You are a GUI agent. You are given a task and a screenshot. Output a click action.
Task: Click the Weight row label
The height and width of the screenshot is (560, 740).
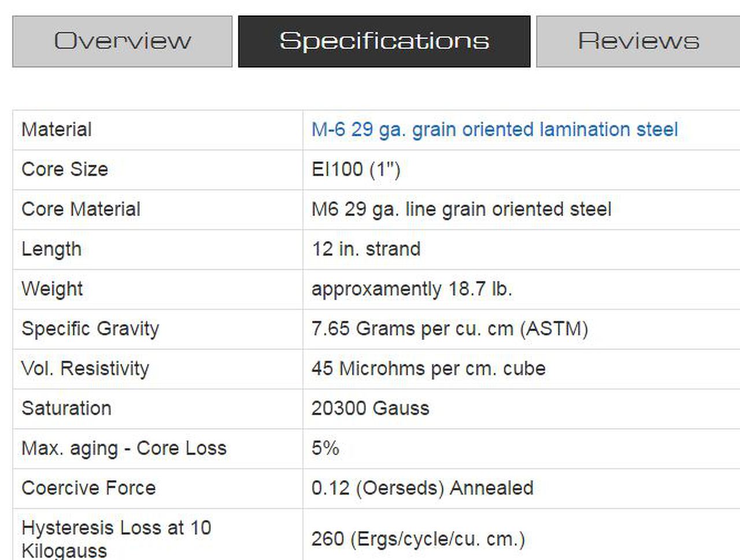point(52,289)
